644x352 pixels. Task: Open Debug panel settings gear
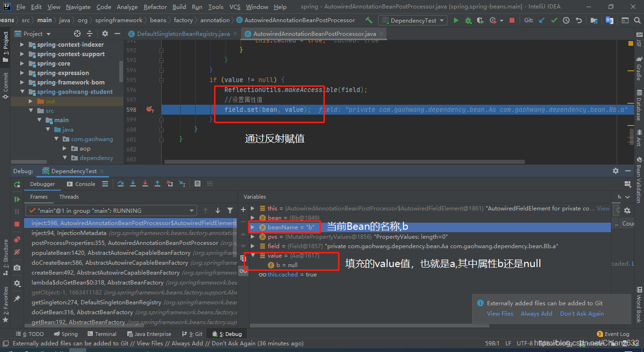[x=616, y=171]
